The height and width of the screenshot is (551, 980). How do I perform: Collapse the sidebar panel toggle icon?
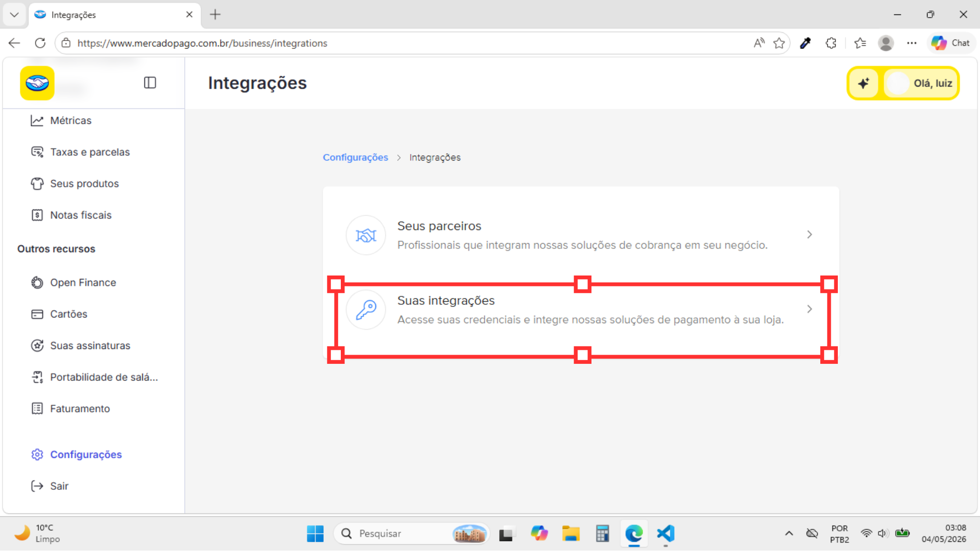[150, 83]
